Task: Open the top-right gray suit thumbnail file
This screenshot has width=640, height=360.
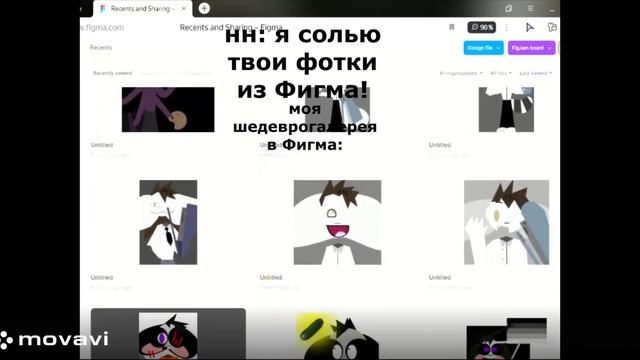Action: (x=506, y=109)
